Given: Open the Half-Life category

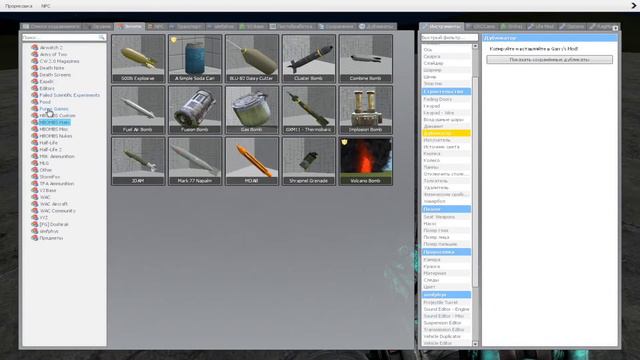Looking at the screenshot, I should 49,143.
